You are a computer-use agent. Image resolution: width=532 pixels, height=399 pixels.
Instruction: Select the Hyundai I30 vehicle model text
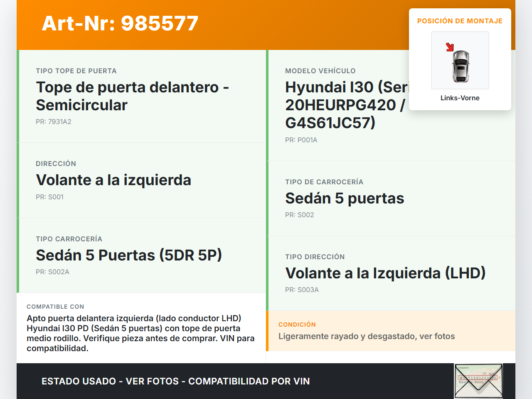pyautogui.click(x=346, y=105)
